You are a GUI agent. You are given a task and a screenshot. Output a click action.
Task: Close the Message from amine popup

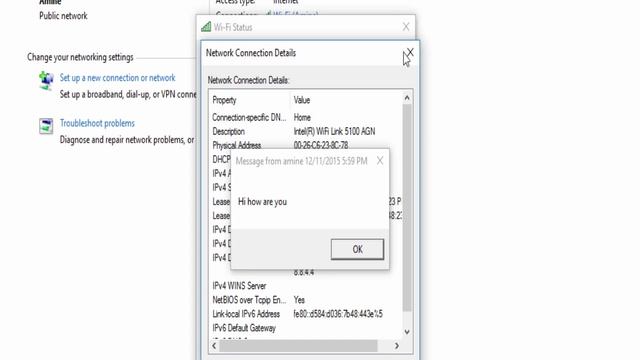(380, 161)
